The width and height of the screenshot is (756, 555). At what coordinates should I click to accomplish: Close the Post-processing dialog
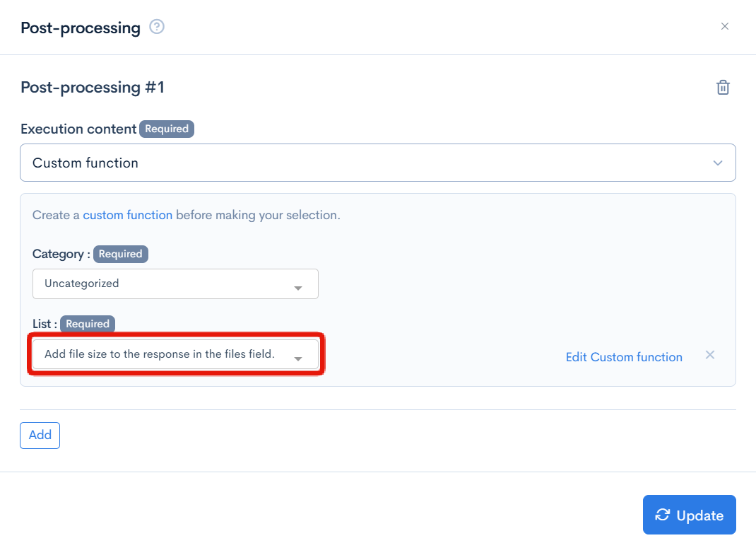pos(724,27)
